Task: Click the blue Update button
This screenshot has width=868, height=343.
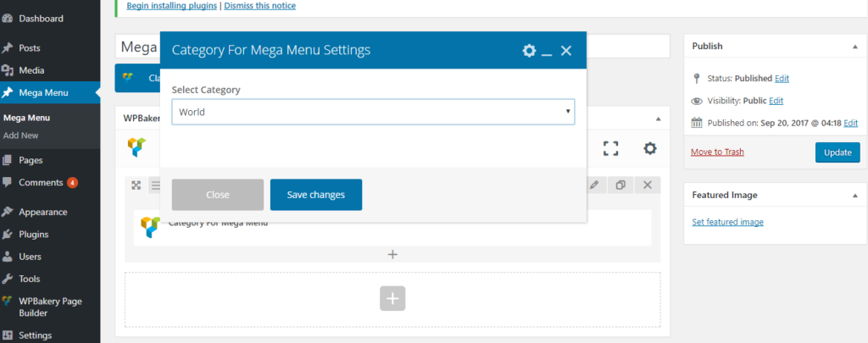Action: pos(837,152)
